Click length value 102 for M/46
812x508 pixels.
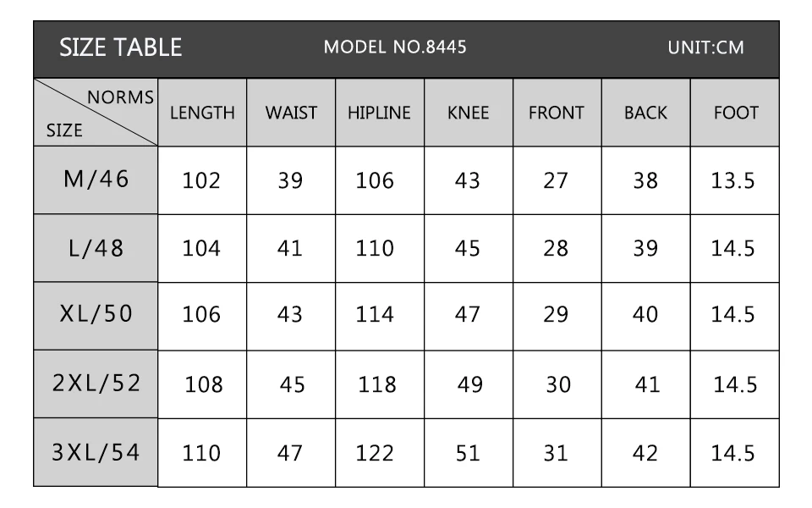pyautogui.click(x=201, y=180)
